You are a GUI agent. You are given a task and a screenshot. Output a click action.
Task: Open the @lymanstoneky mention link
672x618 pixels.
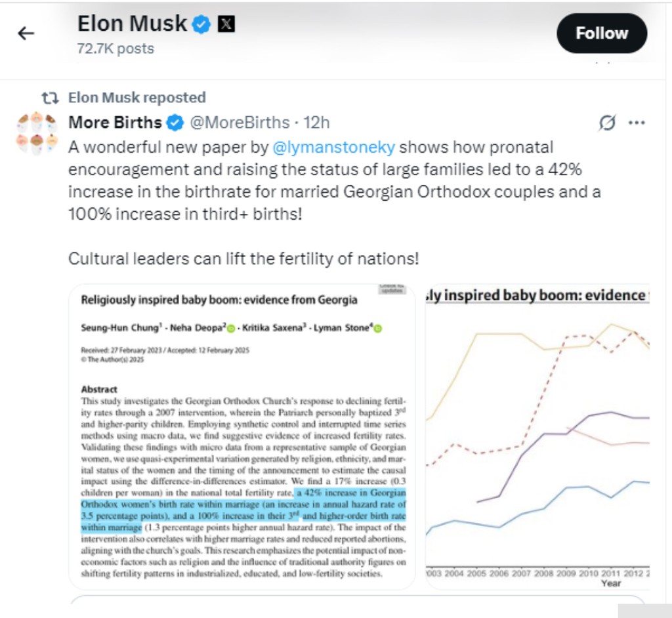[333, 147]
